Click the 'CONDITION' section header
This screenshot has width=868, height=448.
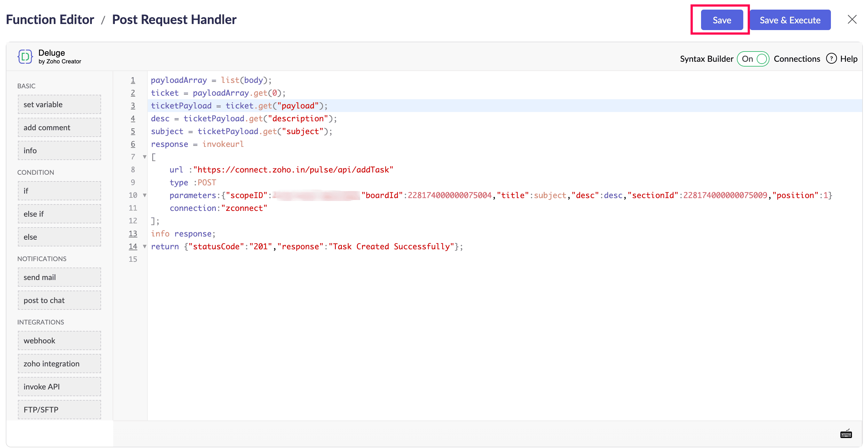pyautogui.click(x=36, y=172)
